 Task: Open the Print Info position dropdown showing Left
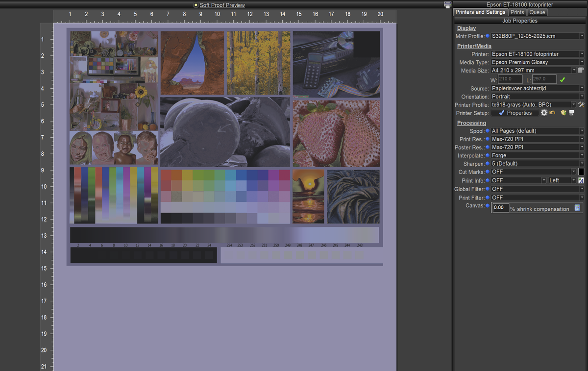[563, 180]
